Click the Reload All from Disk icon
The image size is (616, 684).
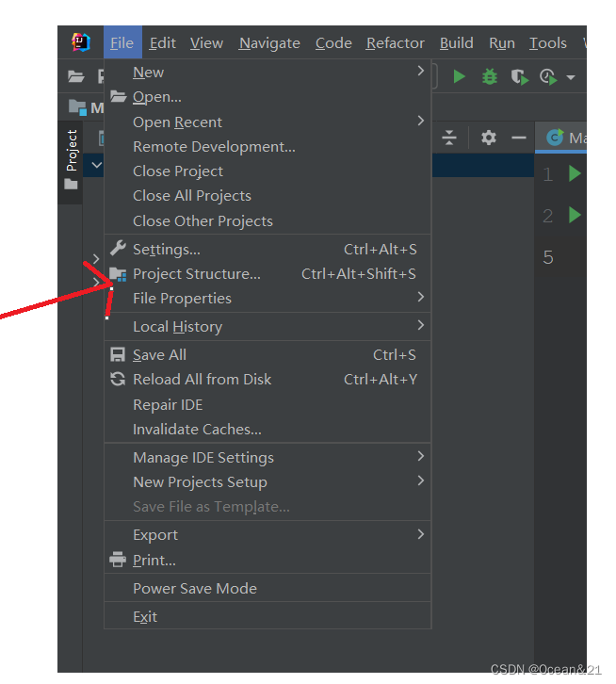point(118,379)
